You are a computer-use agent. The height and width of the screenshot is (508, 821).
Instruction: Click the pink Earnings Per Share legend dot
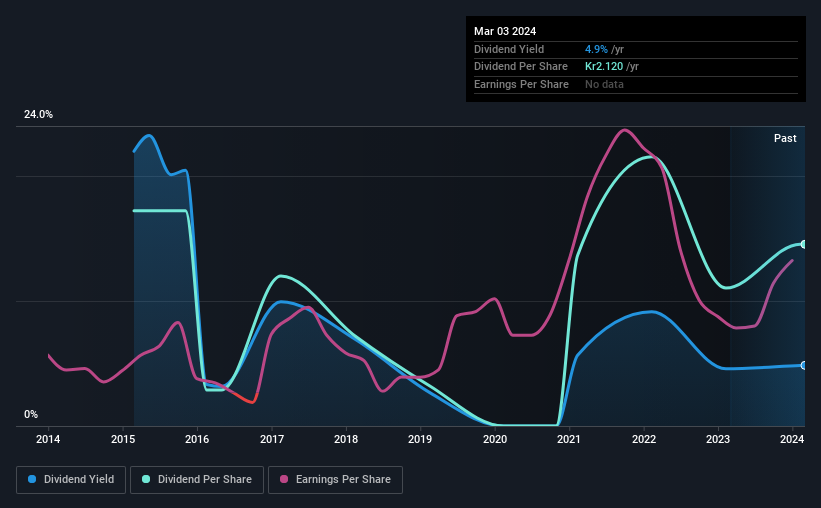284,479
